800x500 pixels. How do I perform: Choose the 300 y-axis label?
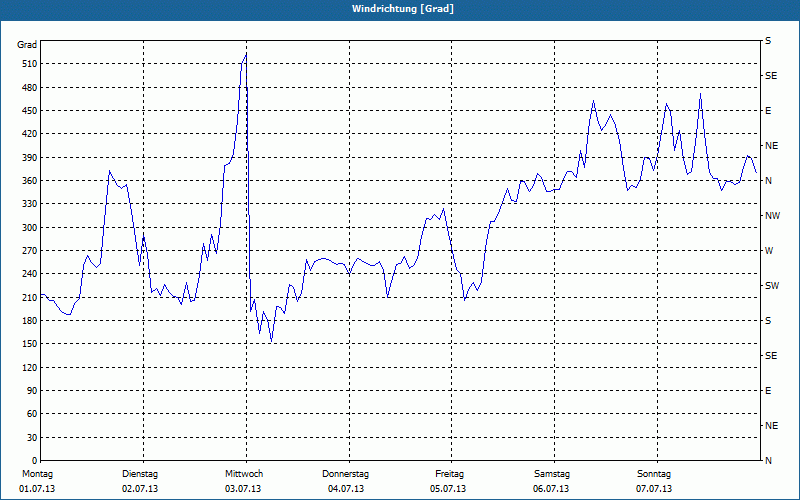29,228
